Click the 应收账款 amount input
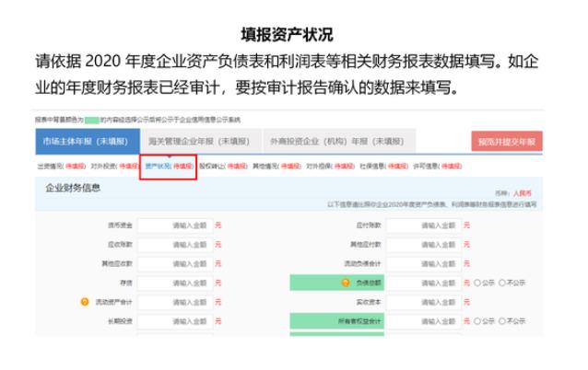 [174, 243]
